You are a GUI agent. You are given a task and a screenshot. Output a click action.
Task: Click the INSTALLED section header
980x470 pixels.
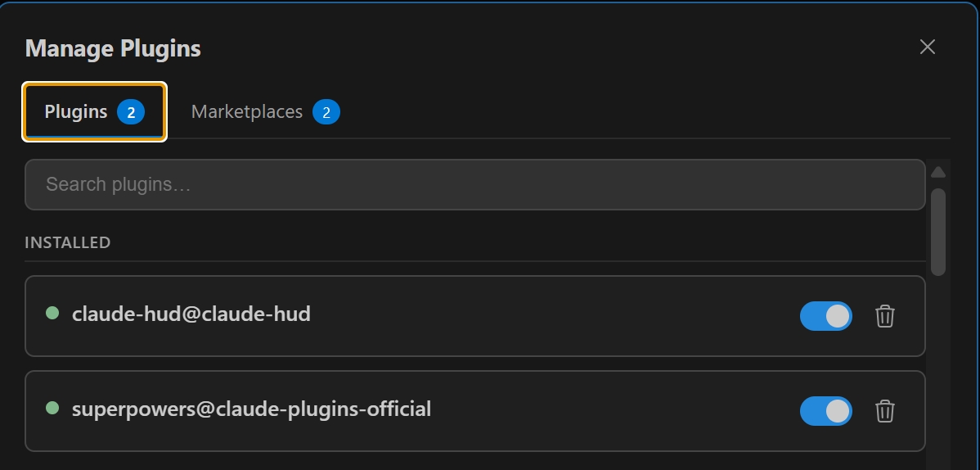pos(68,242)
